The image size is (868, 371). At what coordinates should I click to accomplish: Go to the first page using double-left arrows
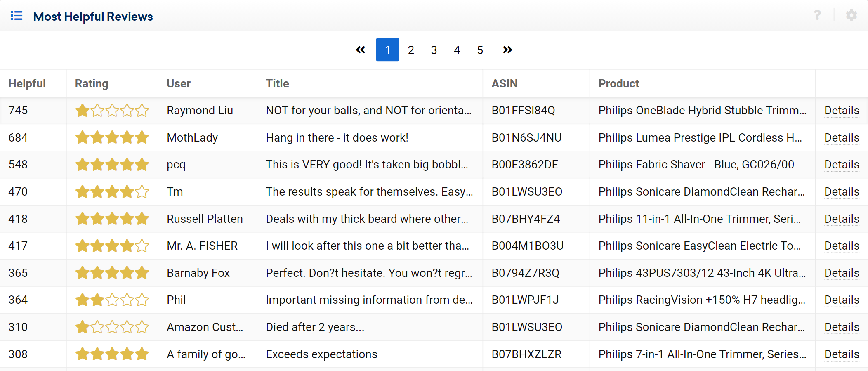(361, 50)
